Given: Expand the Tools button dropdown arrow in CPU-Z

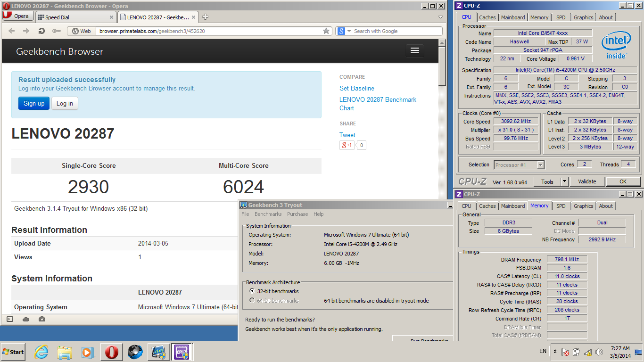Looking at the screenshot, I should (564, 181).
